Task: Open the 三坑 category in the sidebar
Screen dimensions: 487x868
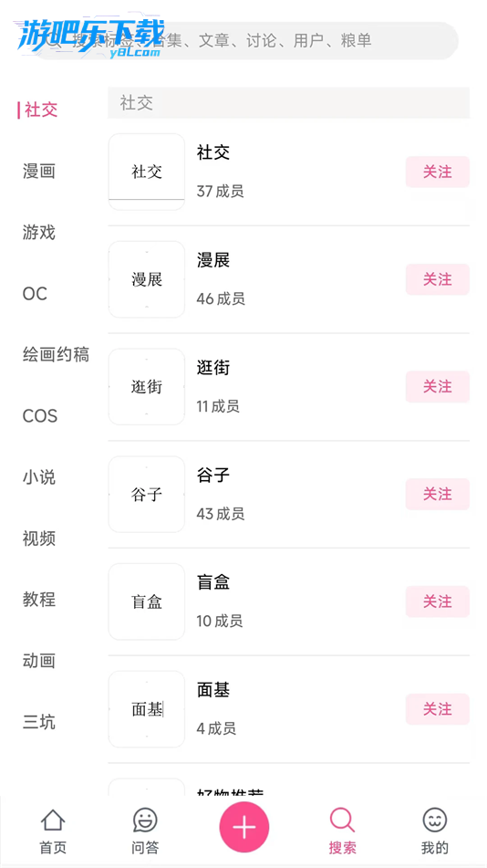Action: [x=38, y=722]
